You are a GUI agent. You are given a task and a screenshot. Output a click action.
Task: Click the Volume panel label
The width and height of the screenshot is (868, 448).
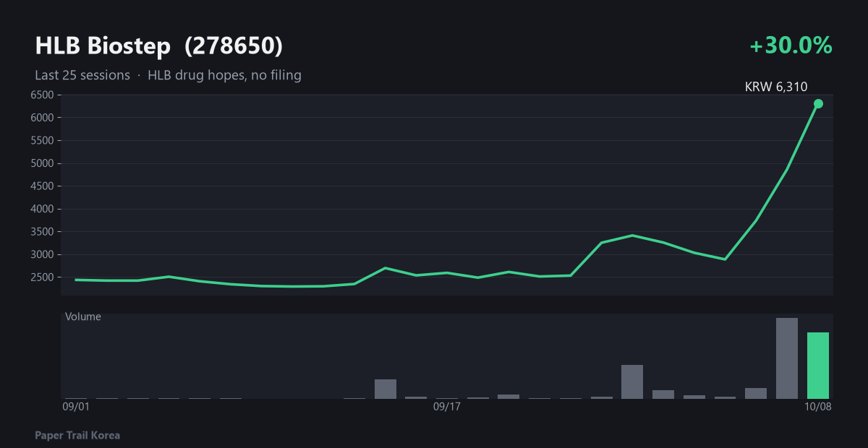83,316
